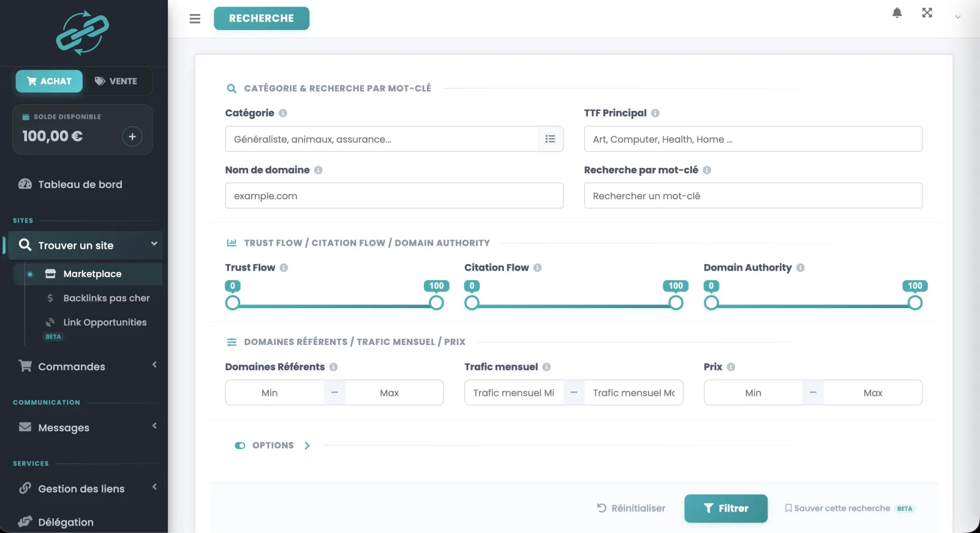Show info for Prix
The width and height of the screenshot is (980, 533).
coord(731,367)
